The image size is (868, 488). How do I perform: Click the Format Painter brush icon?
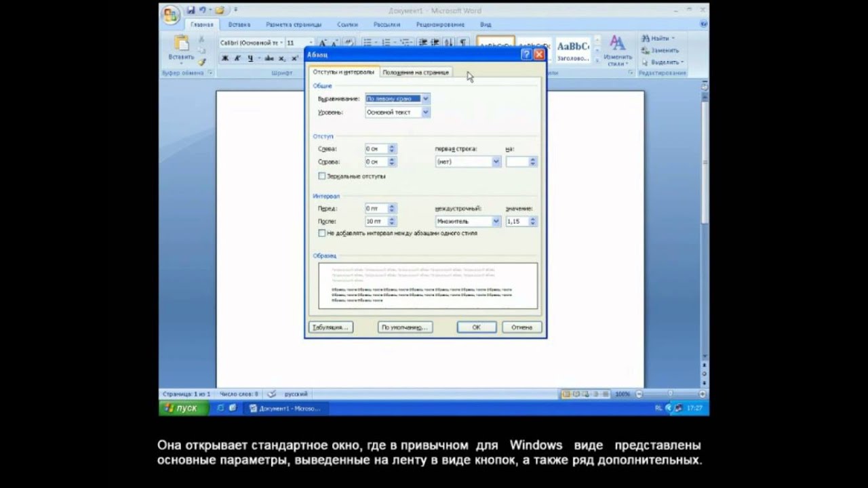pos(201,62)
